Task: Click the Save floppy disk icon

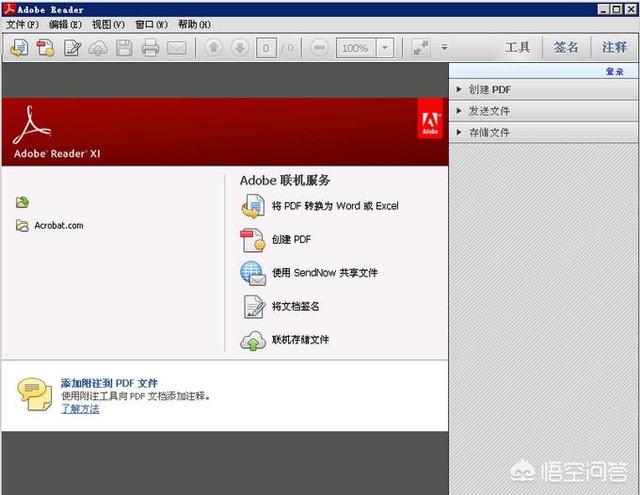Action: click(x=124, y=48)
